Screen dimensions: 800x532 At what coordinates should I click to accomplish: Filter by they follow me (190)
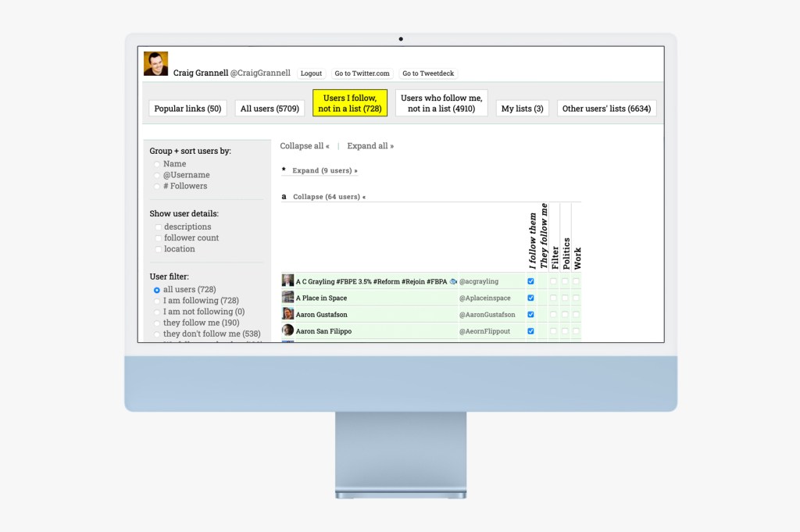[x=156, y=323]
